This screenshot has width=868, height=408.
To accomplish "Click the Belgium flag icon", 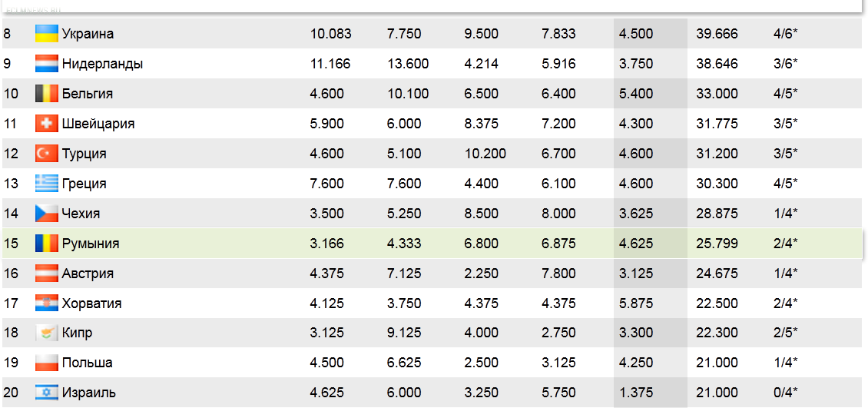I will [x=47, y=94].
